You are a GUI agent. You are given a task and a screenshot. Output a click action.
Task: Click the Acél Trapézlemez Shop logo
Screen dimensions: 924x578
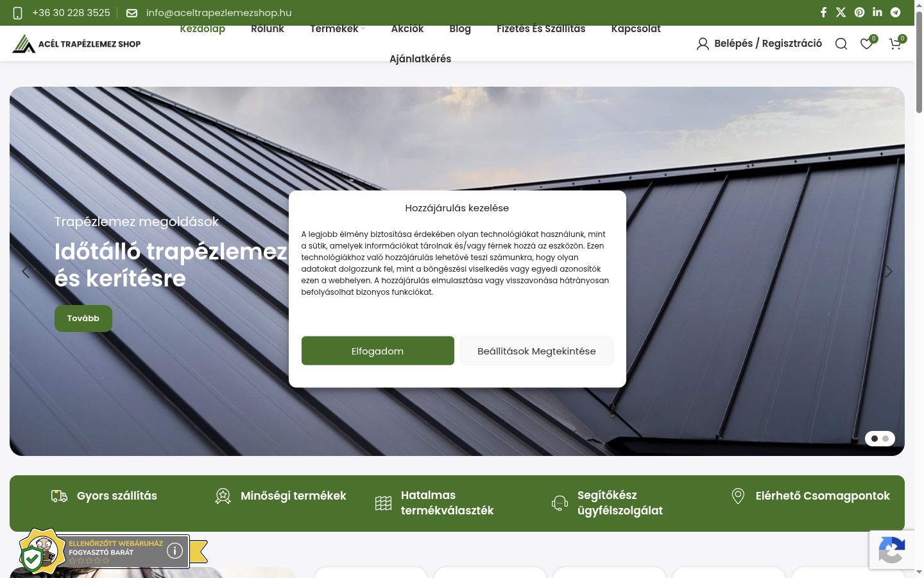76,44
